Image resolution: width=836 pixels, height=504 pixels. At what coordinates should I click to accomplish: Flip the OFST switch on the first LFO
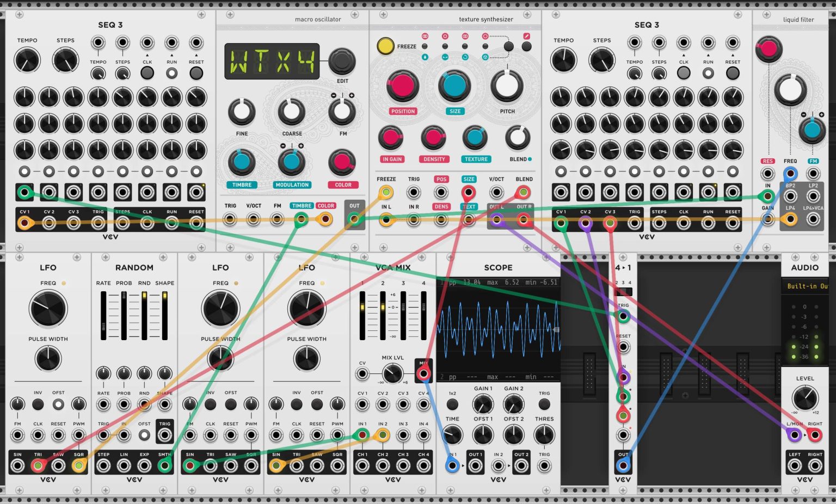(58, 404)
